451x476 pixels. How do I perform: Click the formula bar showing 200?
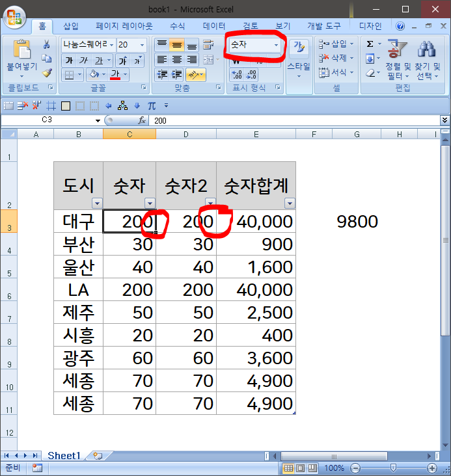click(x=294, y=120)
